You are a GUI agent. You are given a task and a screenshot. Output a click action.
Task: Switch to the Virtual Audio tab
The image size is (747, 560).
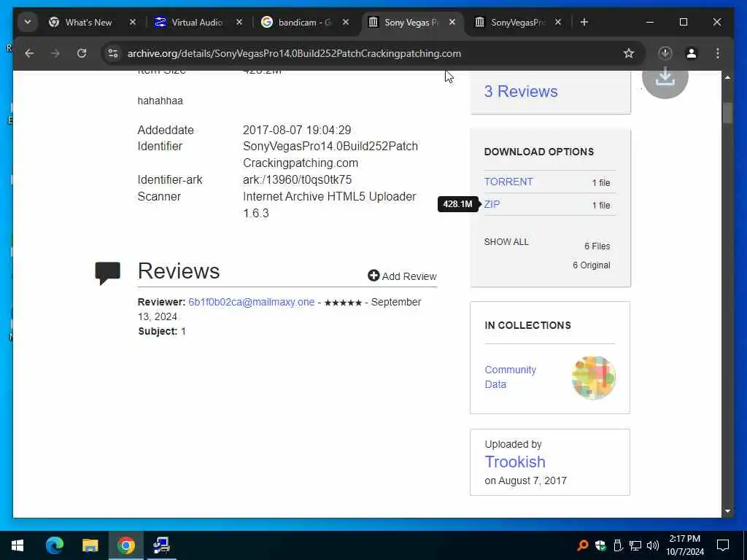tap(196, 23)
